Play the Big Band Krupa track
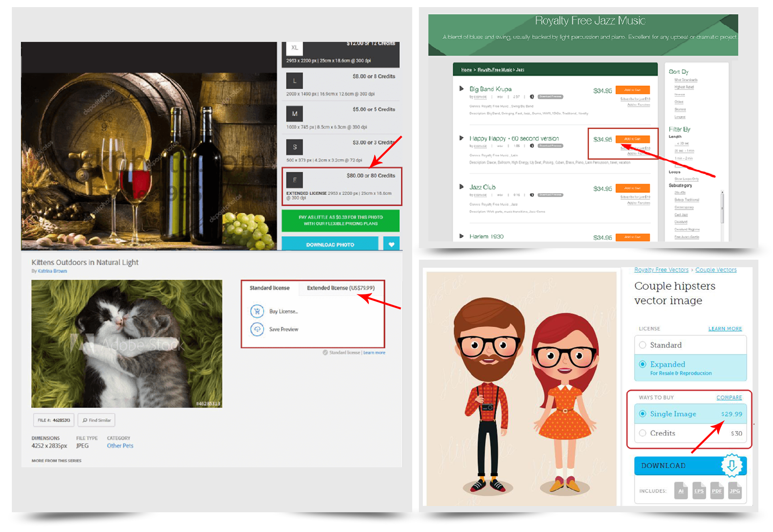 coord(461,89)
